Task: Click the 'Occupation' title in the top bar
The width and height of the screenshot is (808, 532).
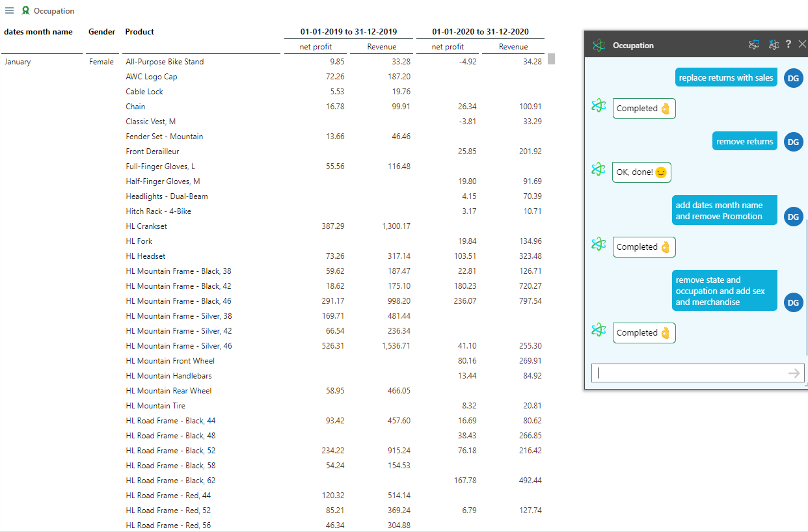Action: click(54, 11)
